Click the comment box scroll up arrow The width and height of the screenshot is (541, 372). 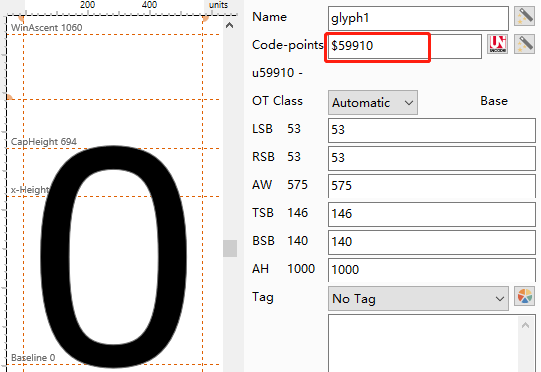(525, 325)
